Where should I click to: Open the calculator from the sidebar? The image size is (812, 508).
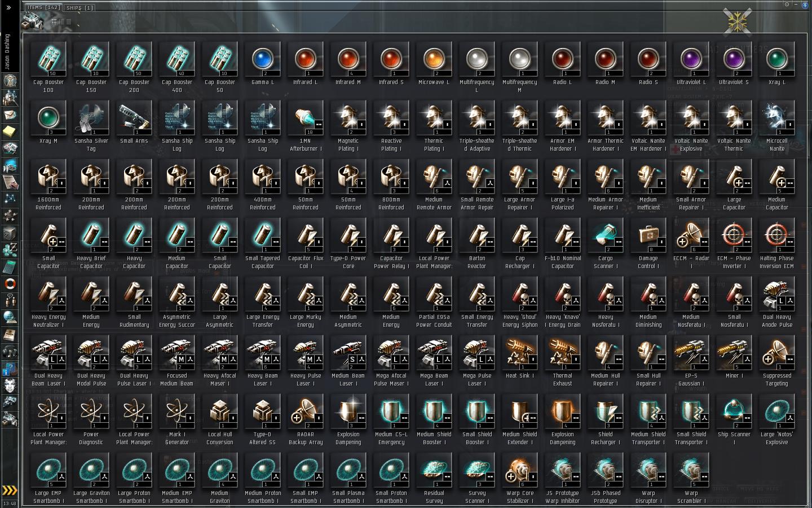tap(10, 267)
